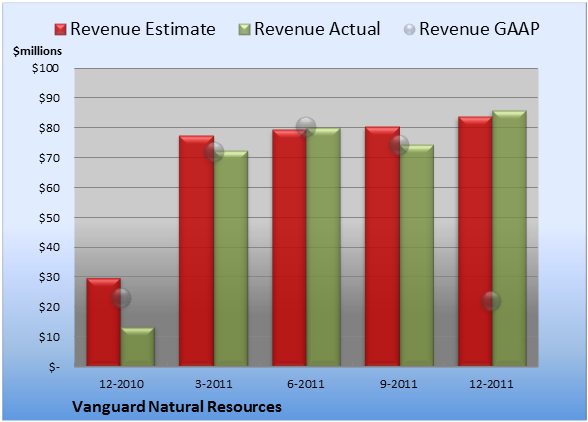Viewport: 588px width, 422px height.
Task: Select the green actual bar for 12-2010
Action: click(x=138, y=347)
